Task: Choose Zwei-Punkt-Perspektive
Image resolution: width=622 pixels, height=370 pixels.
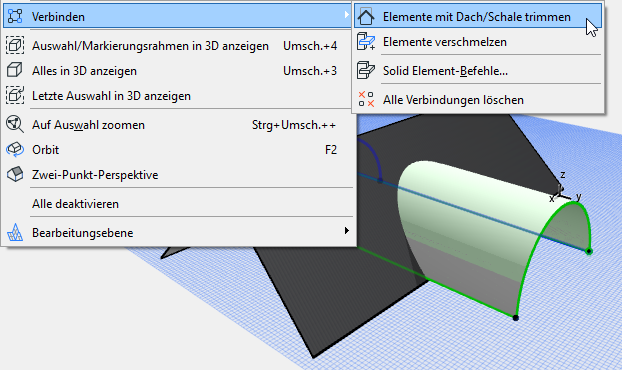Action: coord(177,175)
